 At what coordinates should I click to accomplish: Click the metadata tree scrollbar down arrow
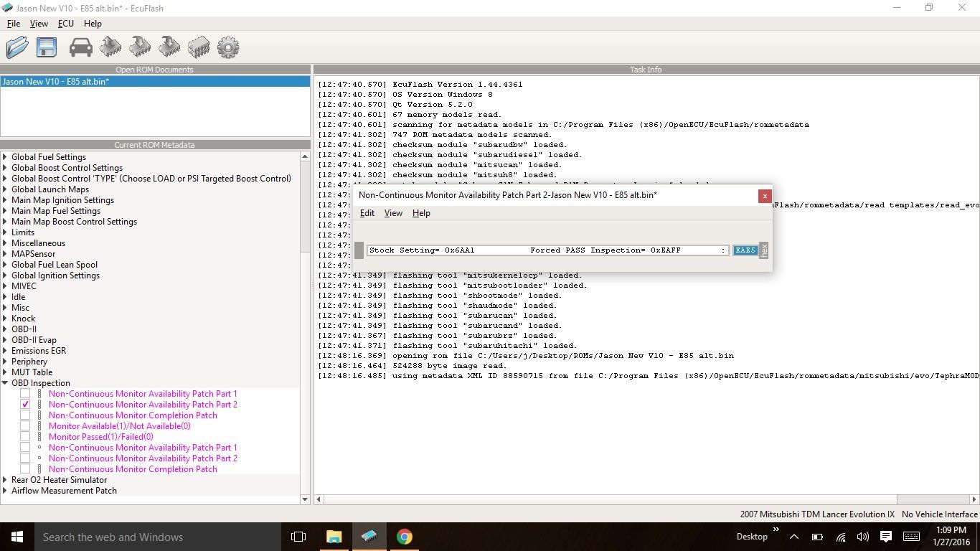[x=305, y=499]
